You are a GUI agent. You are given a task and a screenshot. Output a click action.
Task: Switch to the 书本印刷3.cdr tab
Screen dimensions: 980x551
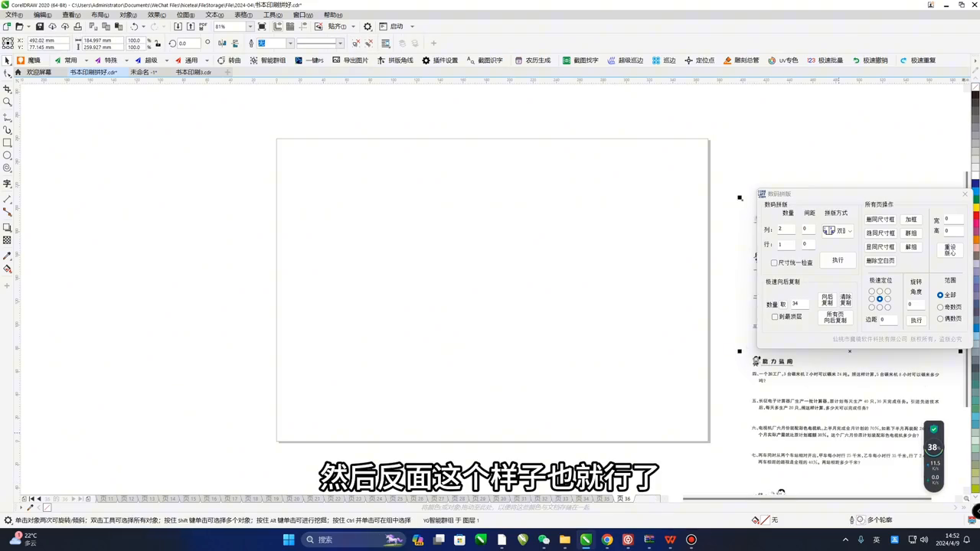(193, 73)
